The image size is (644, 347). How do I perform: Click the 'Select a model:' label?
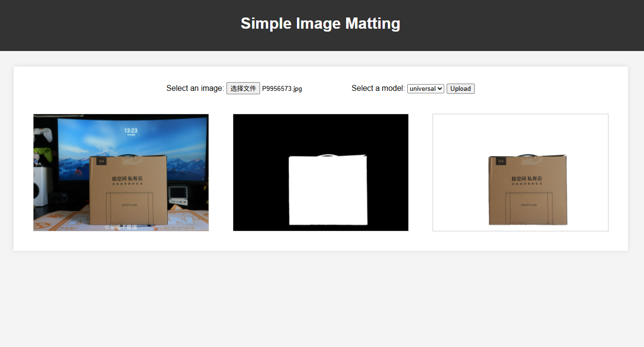(x=378, y=88)
